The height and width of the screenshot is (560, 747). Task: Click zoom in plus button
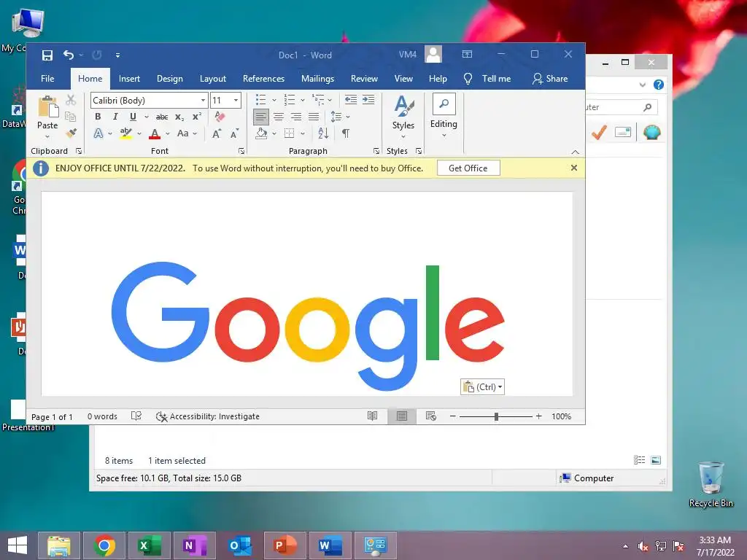539,416
